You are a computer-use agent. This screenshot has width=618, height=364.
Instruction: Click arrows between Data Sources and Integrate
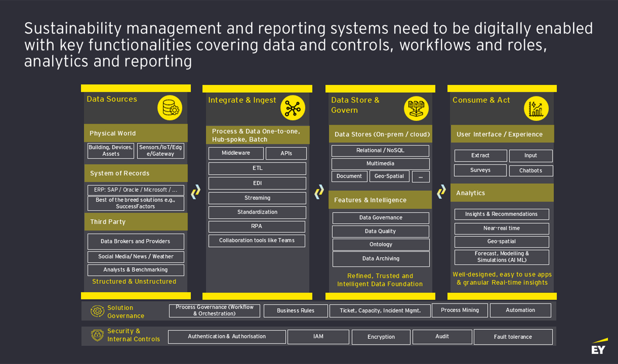tap(196, 192)
